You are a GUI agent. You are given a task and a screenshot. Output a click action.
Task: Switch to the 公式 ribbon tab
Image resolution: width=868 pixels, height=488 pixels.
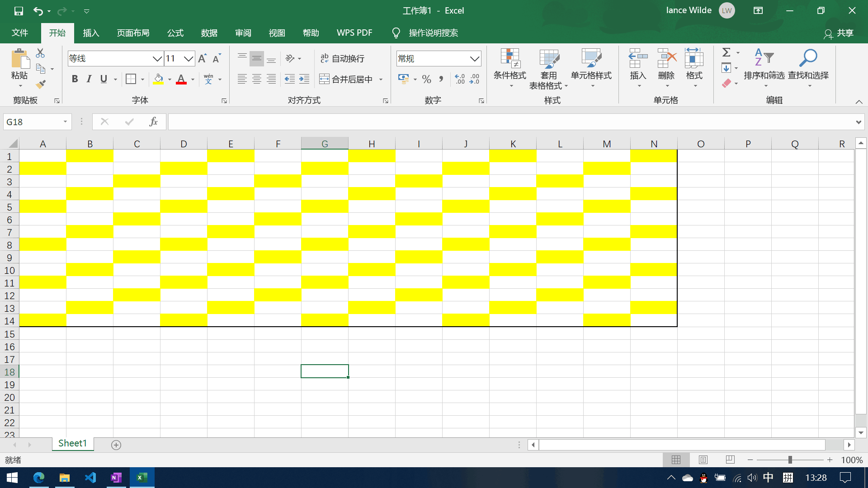(x=175, y=33)
